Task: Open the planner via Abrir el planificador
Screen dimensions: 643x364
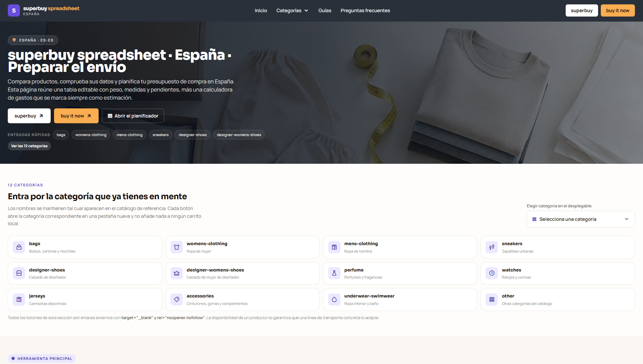Action: tap(133, 116)
